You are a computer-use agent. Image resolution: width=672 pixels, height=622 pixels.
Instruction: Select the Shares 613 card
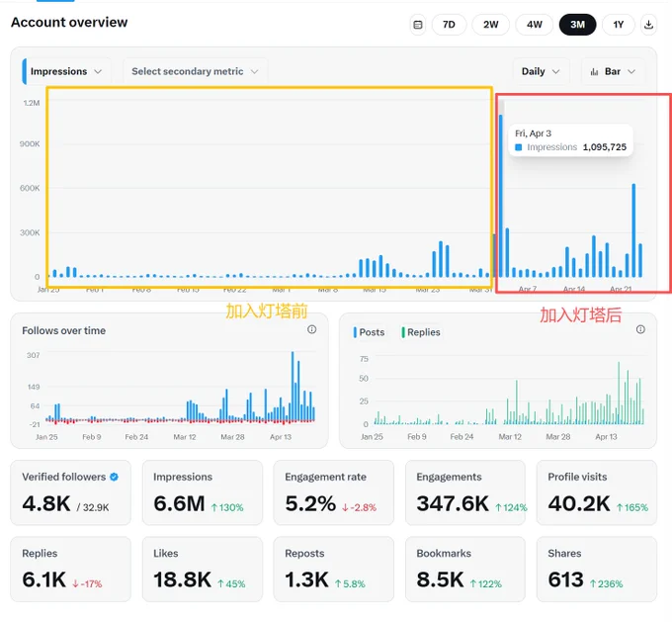point(597,569)
